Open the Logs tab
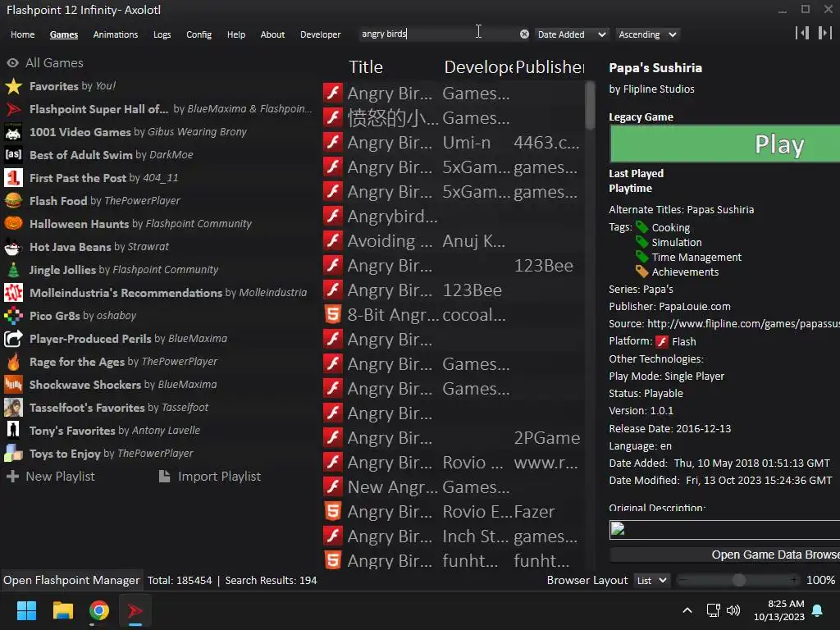The image size is (840, 630). tap(162, 34)
